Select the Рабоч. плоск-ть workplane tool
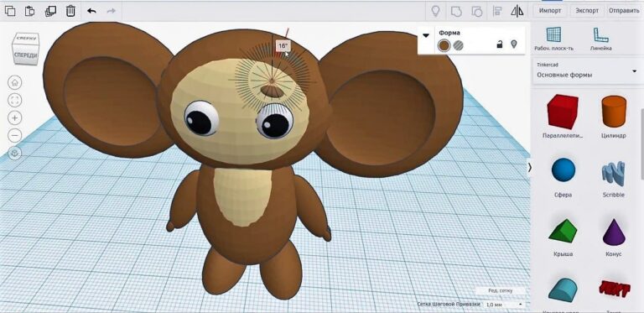Viewport: 644px width, 313px height. point(553,39)
